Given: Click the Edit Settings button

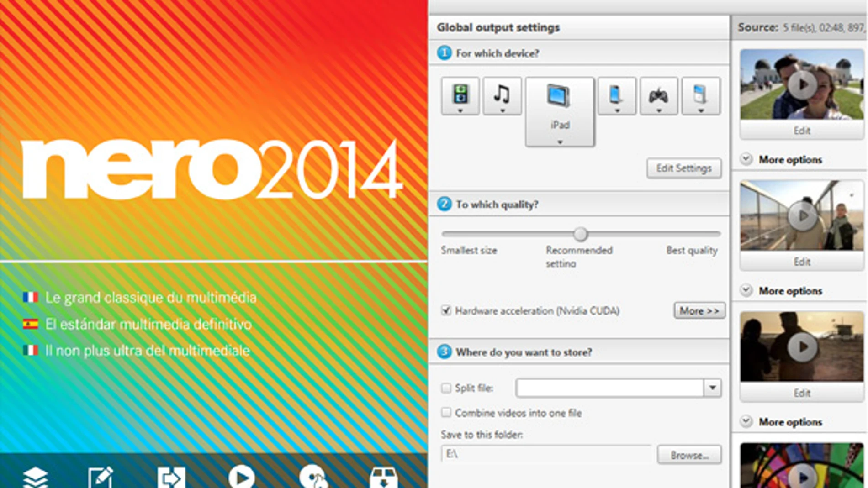Looking at the screenshot, I should 684,168.
